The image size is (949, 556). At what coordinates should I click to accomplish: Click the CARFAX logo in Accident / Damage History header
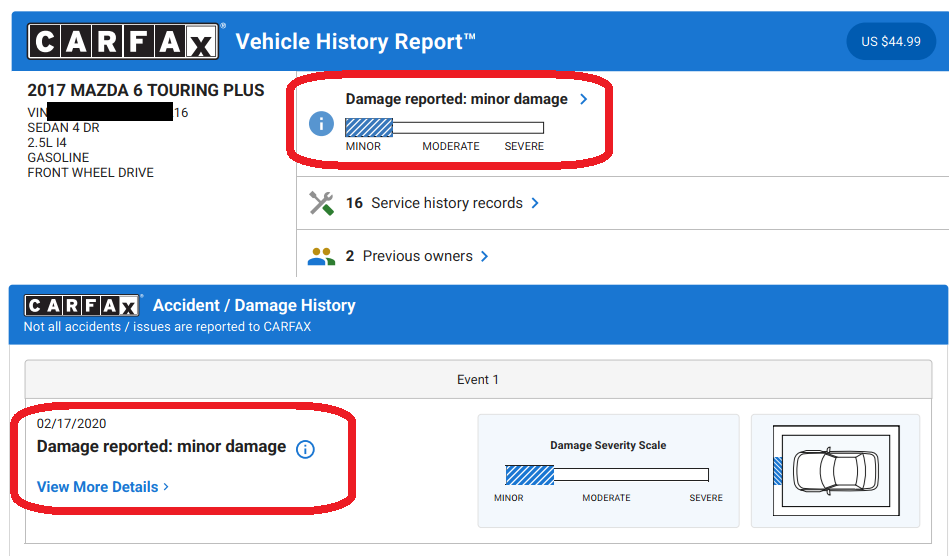82,306
